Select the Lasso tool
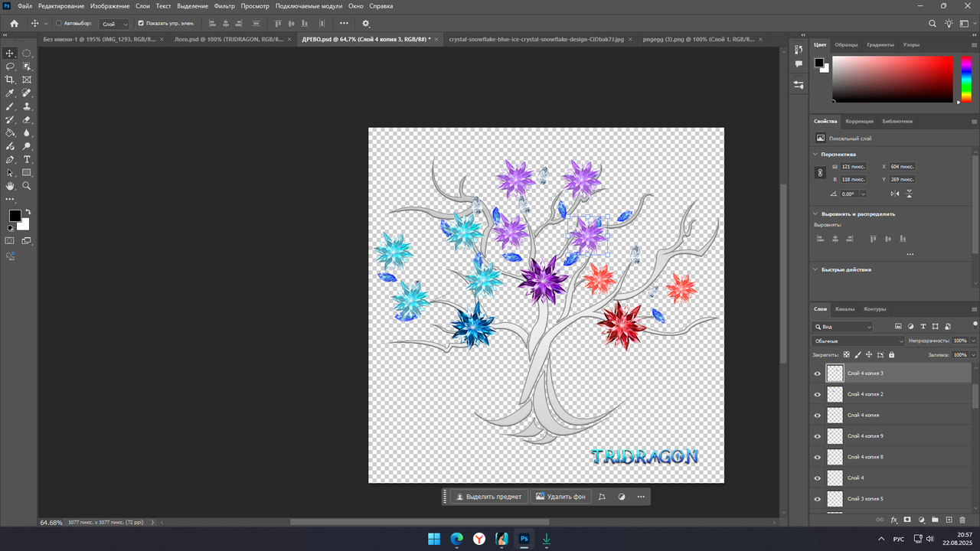Screen dimensions: 980x551 pos(10,67)
